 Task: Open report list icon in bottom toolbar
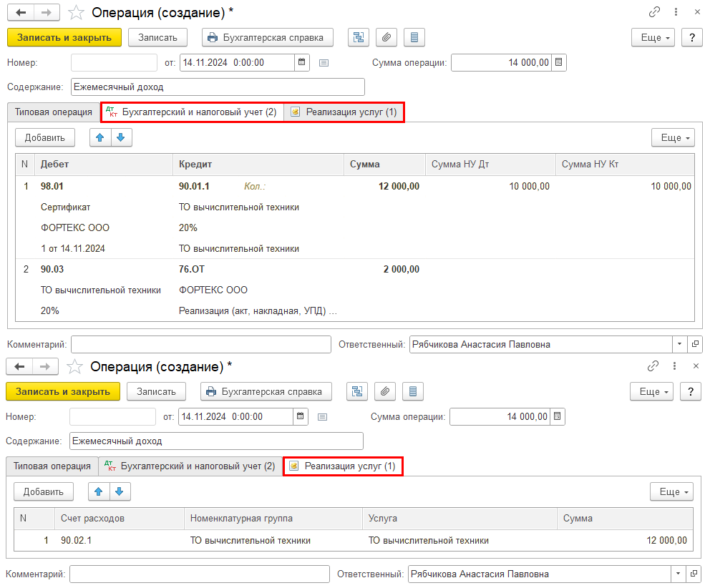pyautogui.click(x=413, y=392)
